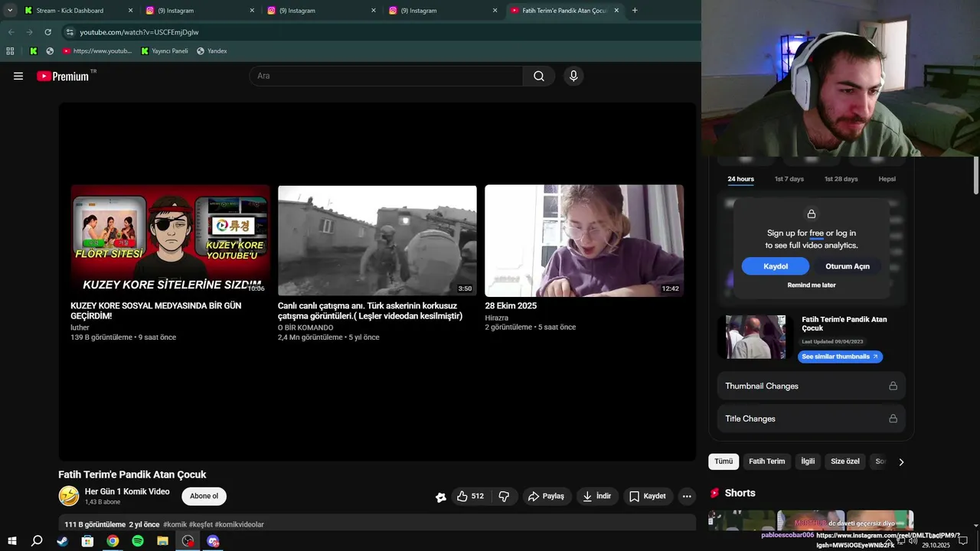Viewport: 980px width, 551px height.
Task: Select the Tümü filter chip
Action: (724, 461)
